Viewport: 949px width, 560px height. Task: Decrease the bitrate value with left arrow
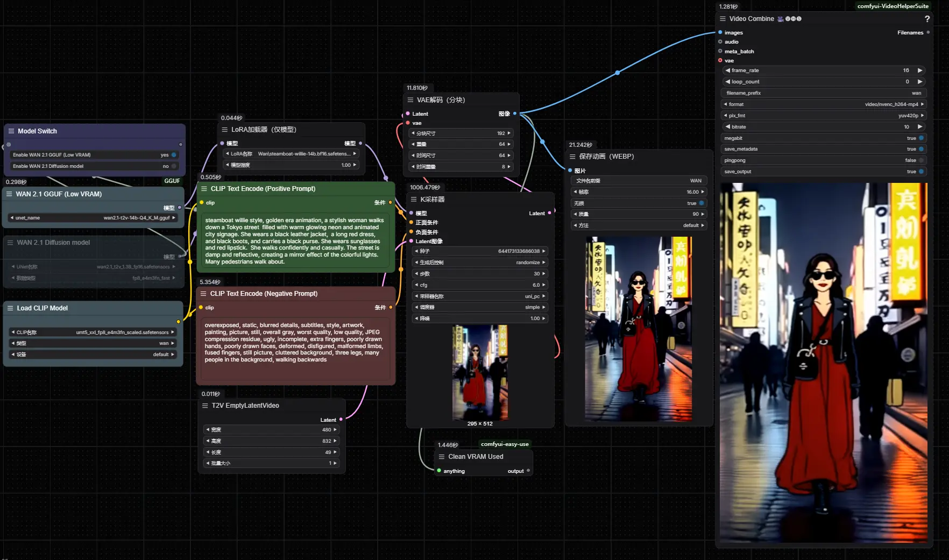pos(728,127)
